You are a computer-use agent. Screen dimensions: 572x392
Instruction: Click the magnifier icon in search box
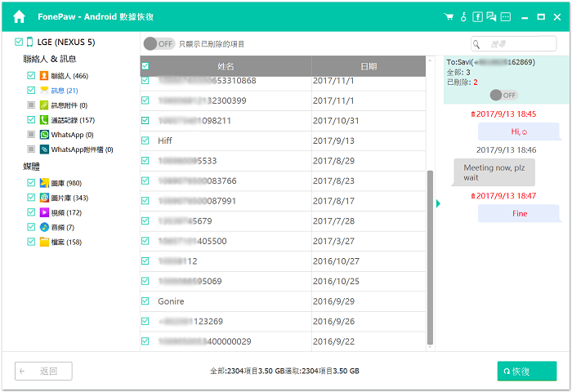click(x=476, y=44)
